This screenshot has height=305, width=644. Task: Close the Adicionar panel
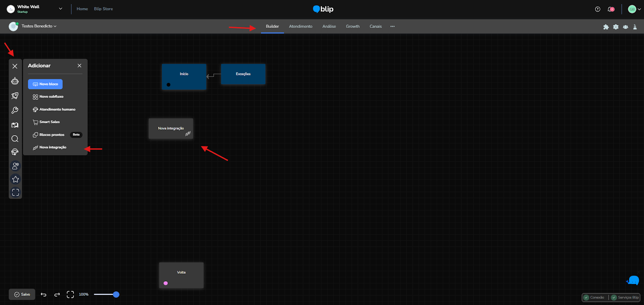pos(79,66)
